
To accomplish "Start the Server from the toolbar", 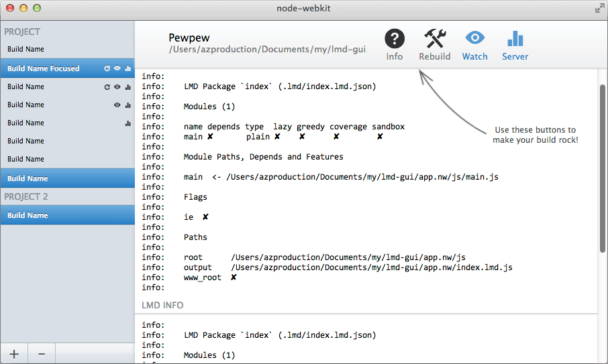I will [515, 45].
